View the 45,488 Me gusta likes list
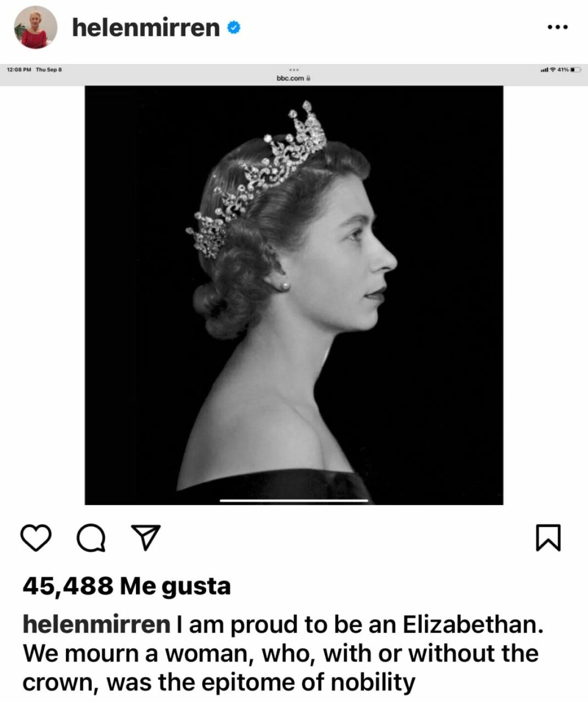The image size is (588, 702). 127,585
